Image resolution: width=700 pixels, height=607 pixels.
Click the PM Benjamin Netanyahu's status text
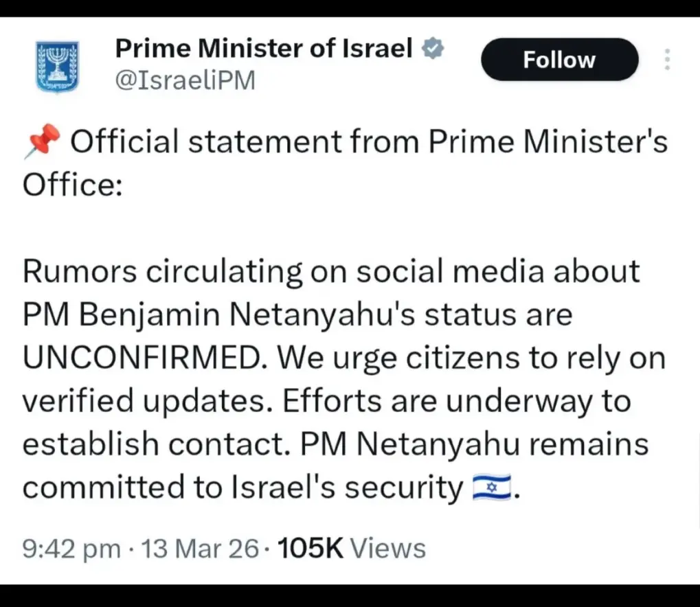coord(297,315)
